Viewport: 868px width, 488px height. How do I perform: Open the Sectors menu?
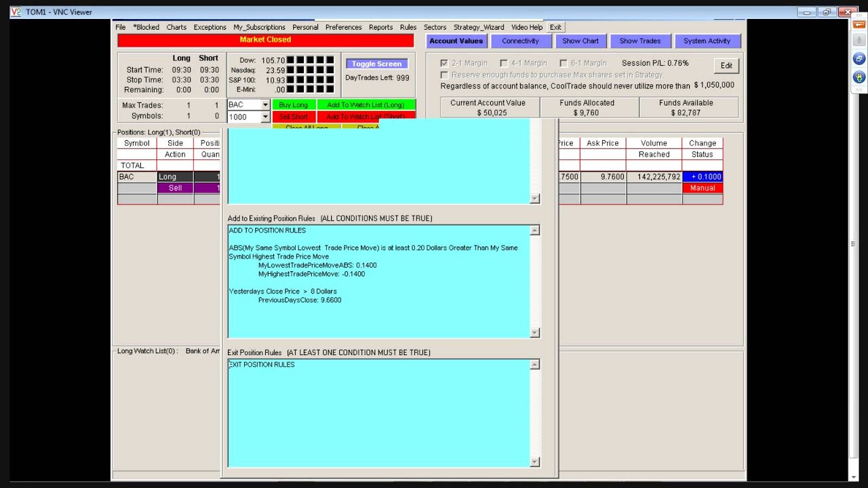tap(435, 27)
